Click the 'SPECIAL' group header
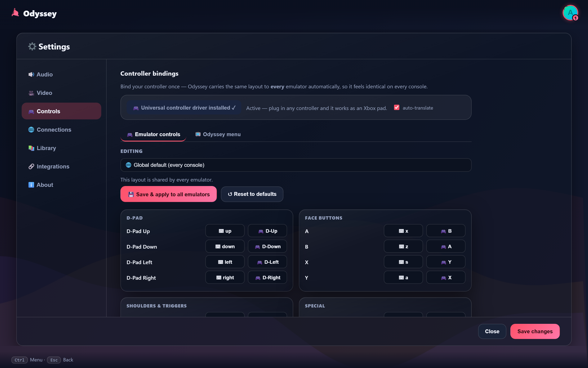 click(x=315, y=306)
